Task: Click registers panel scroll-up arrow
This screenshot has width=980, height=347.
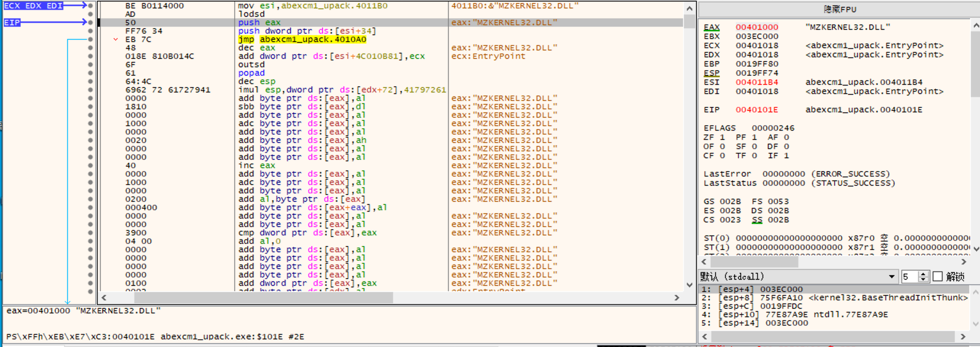Action: pyautogui.click(x=976, y=26)
